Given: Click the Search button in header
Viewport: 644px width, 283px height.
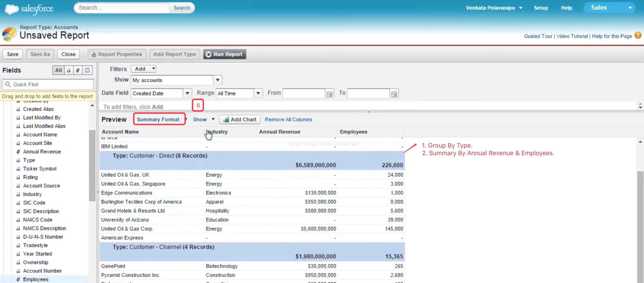Looking at the screenshot, I should pos(182,8).
